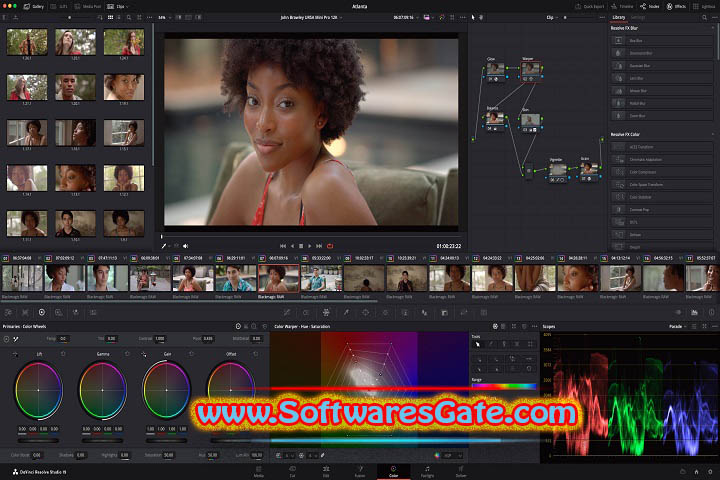Toggle the Effects panel
The width and height of the screenshot is (720, 480).
676,6
